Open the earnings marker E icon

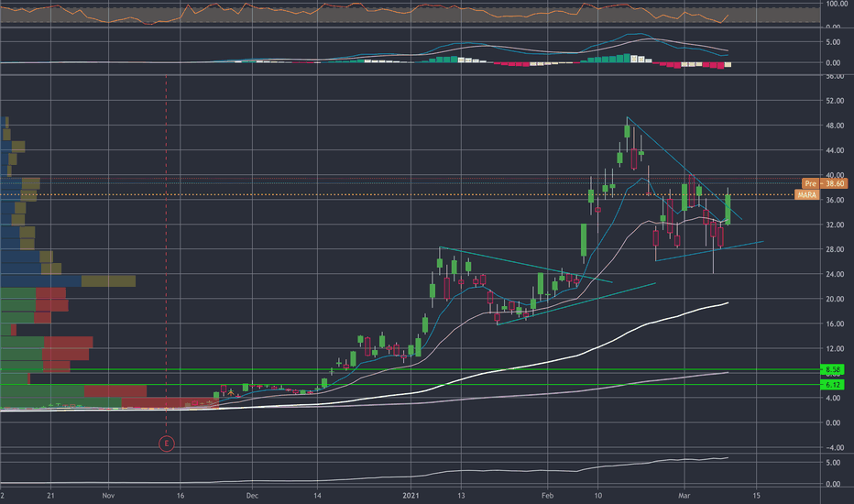(167, 444)
